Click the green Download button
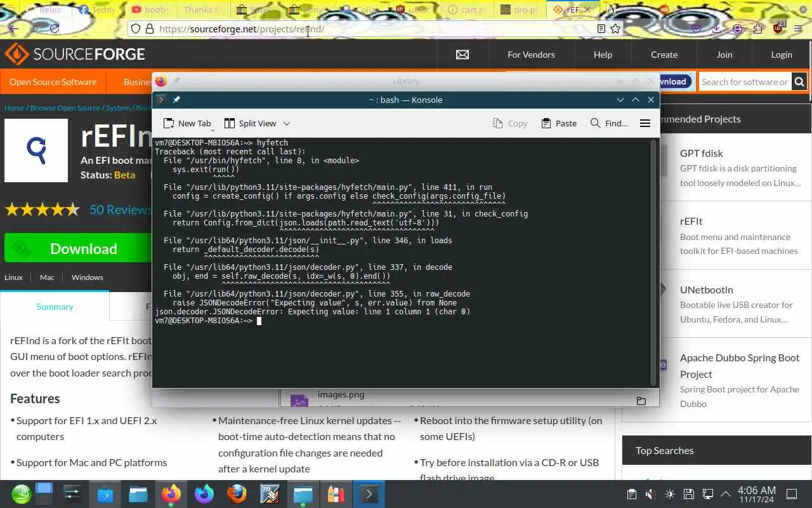 point(78,248)
